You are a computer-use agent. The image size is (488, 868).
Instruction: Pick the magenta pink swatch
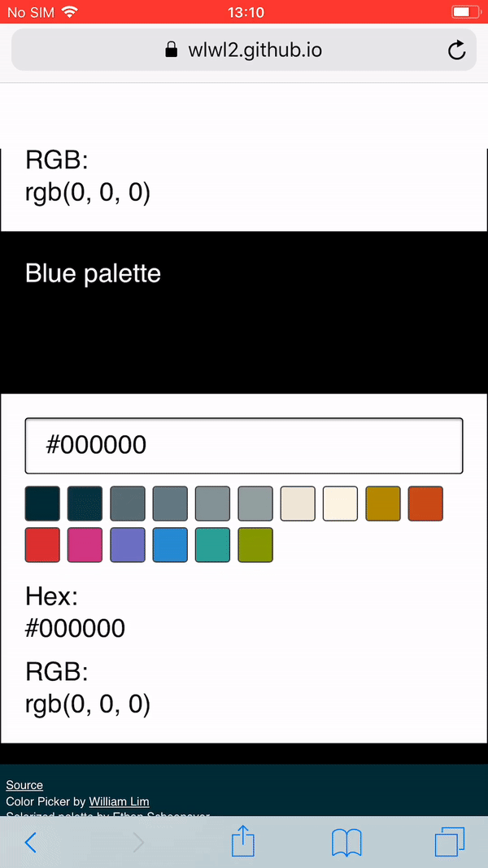point(85,545)
